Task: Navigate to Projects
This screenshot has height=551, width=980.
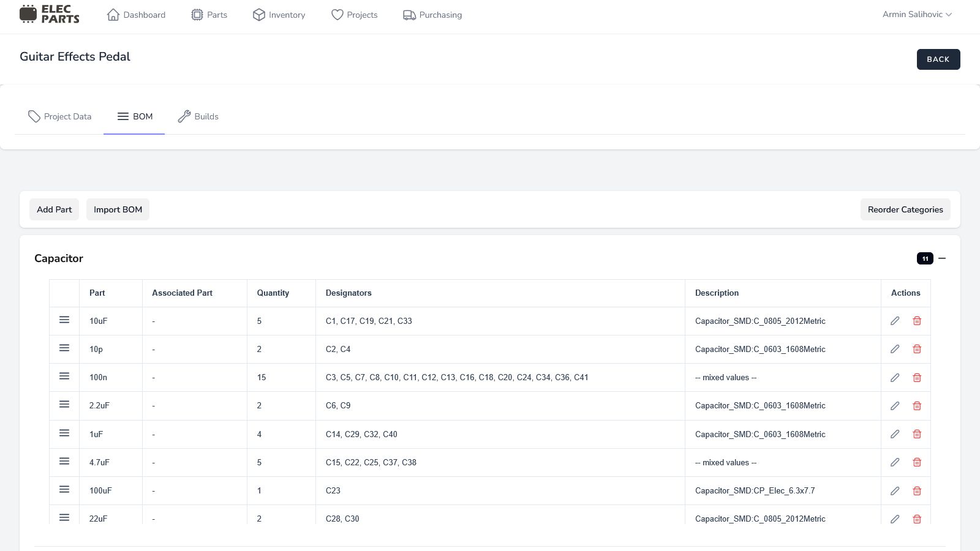Action: [x=354, y=15]
